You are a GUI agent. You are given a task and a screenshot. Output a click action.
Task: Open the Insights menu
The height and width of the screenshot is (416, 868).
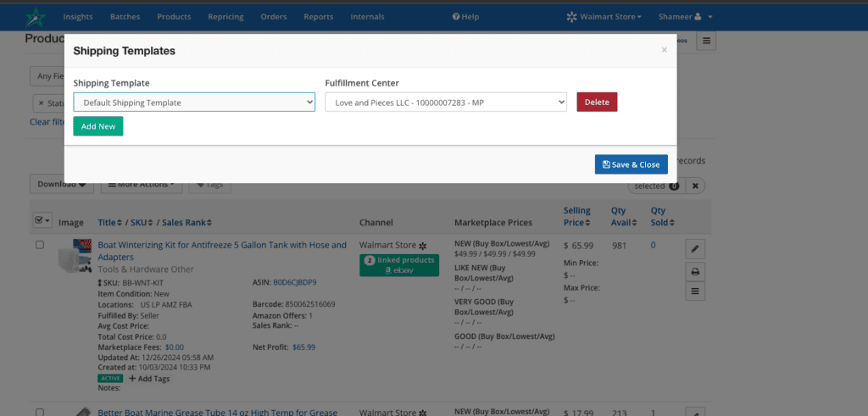tap(77, 17)
